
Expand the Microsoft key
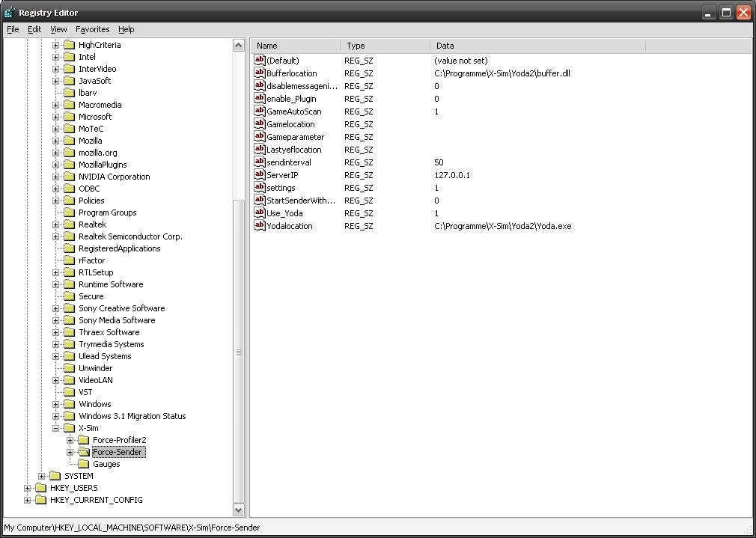(x=55, y=117)
